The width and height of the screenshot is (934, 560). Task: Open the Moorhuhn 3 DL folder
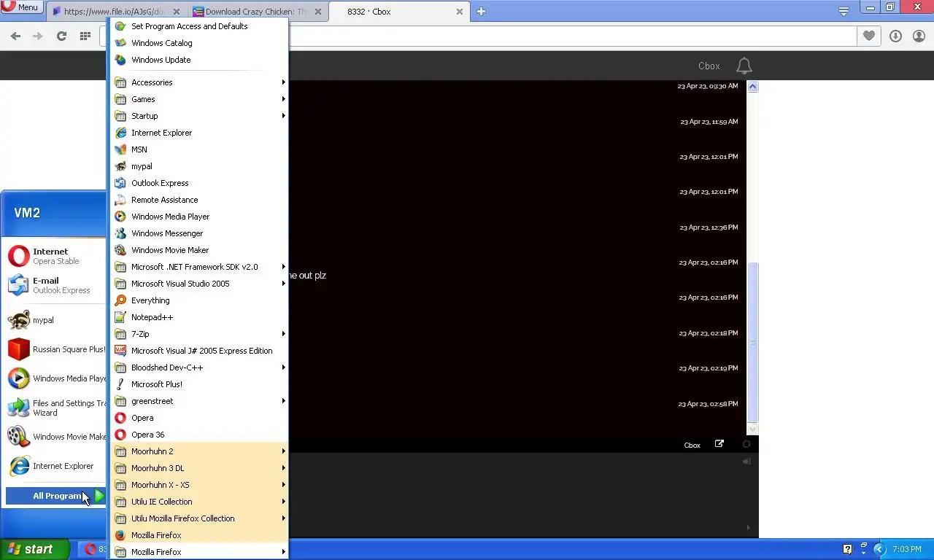pos(198,468)
